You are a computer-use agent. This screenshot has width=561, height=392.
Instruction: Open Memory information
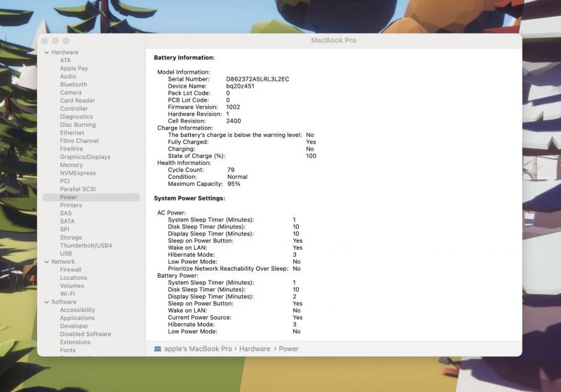[x=72, y=165]
